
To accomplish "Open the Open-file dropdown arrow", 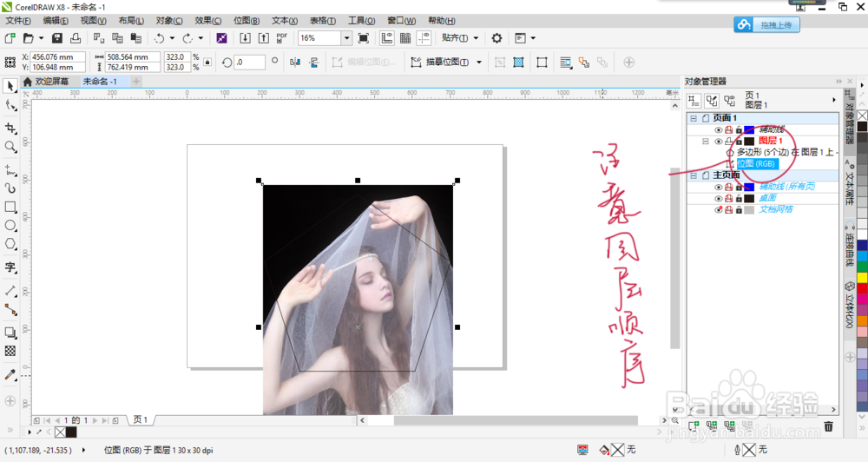I will 41,37.
